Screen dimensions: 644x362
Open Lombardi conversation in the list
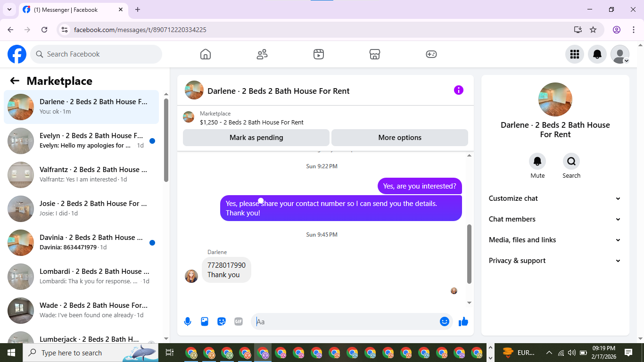pos(81,277)
